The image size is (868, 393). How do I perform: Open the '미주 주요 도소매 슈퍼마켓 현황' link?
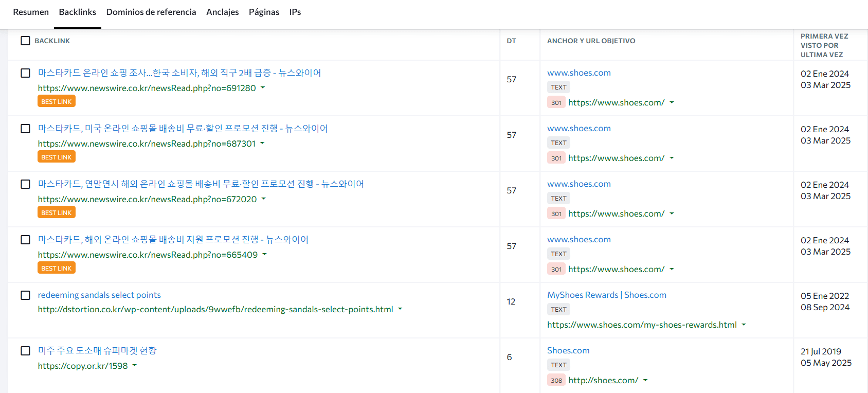(x=97, y=351)
